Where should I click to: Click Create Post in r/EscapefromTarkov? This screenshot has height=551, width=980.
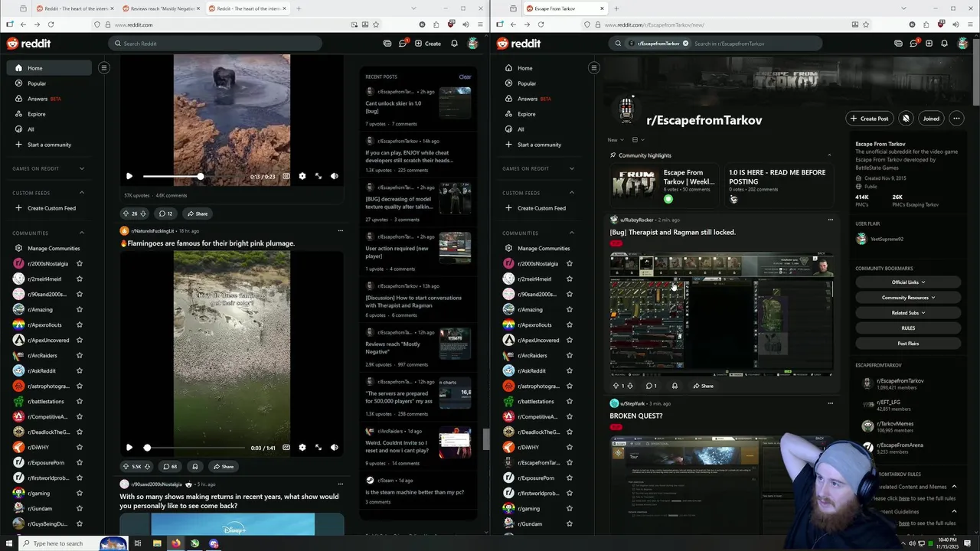[x=869, y=119]
